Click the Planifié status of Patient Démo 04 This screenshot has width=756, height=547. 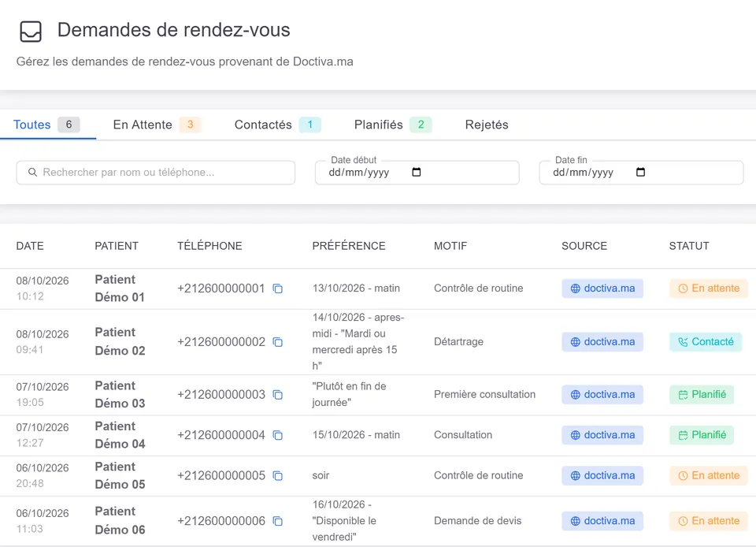point(702,435)
